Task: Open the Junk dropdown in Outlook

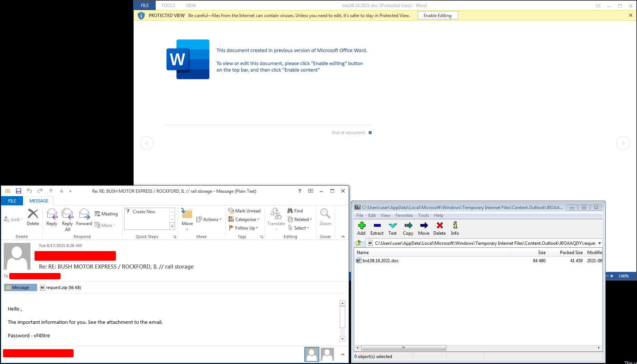Action: click(x=13, y=219)
